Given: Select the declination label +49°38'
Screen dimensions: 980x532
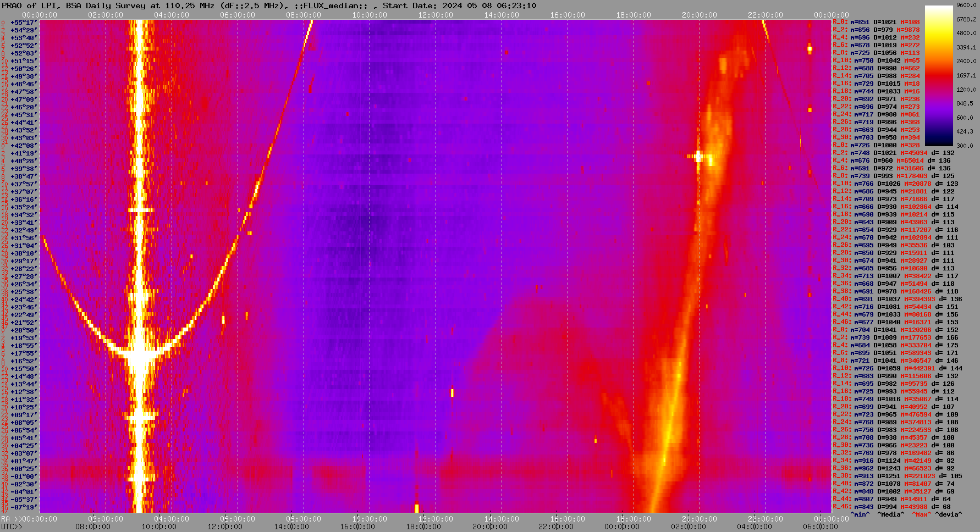Looking at the screenshot, I should pos(23,76).
